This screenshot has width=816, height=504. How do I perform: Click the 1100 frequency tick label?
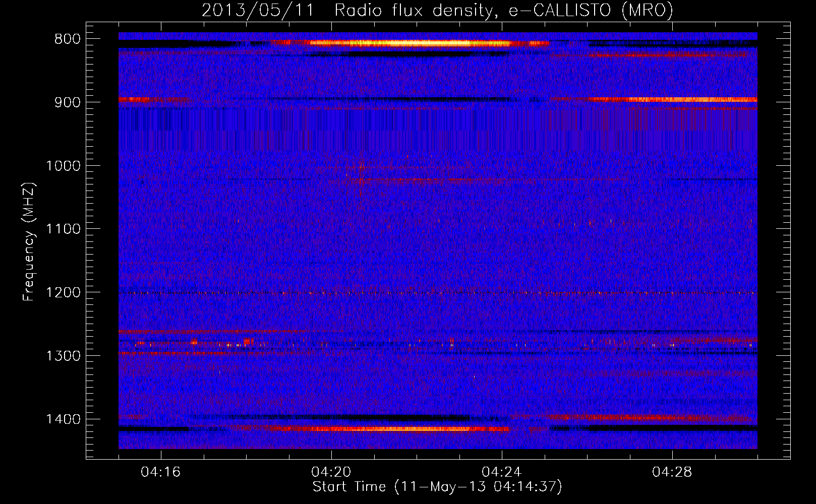tap(63, 229)
